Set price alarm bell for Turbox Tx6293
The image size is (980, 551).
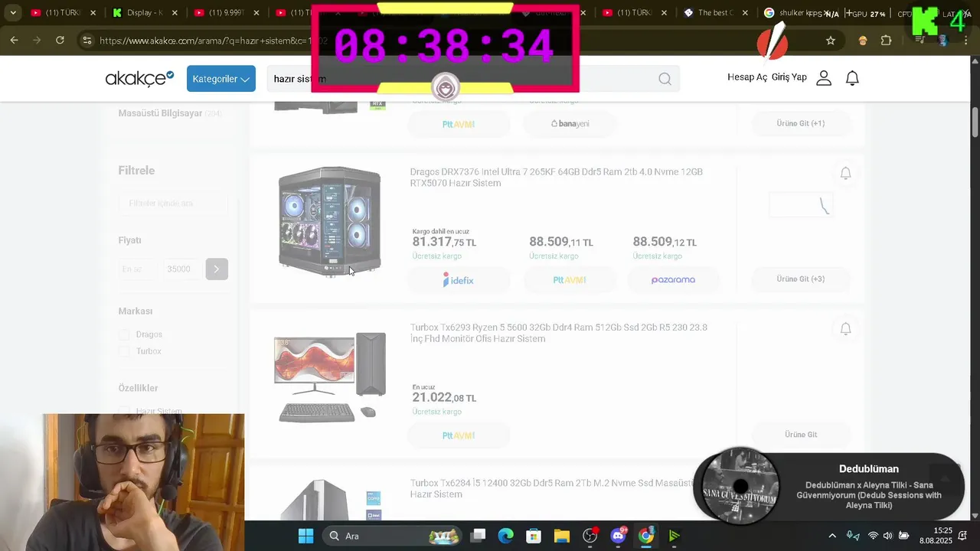click(845, 328)
